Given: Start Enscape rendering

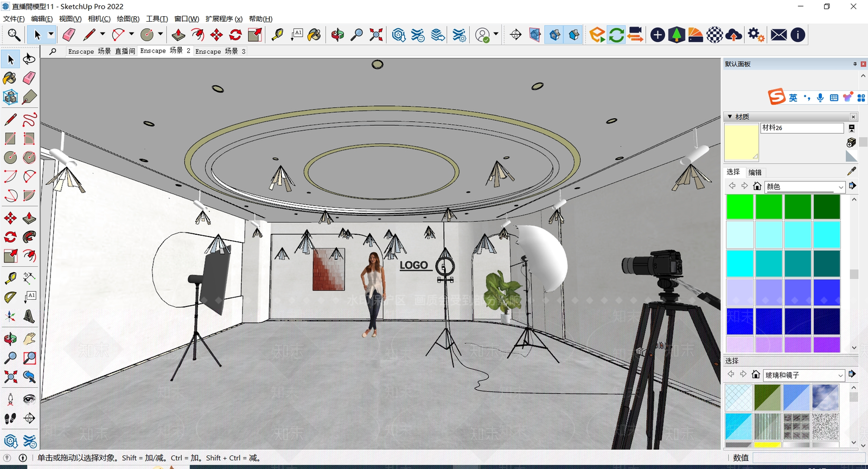Looking at the screenshot, I should tap(597, 35).
